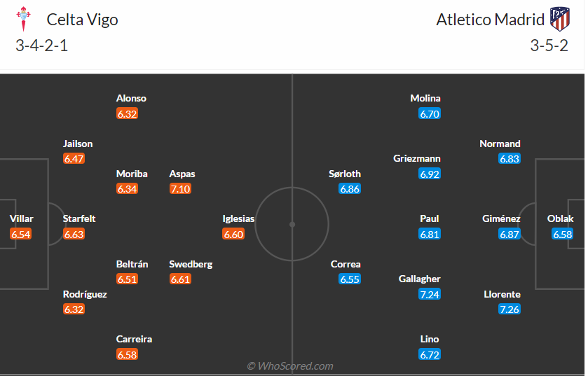Click Starfelt's 6.63 rating badge
The height and width of the screenshot is (376, 588).
click(74, 235)
